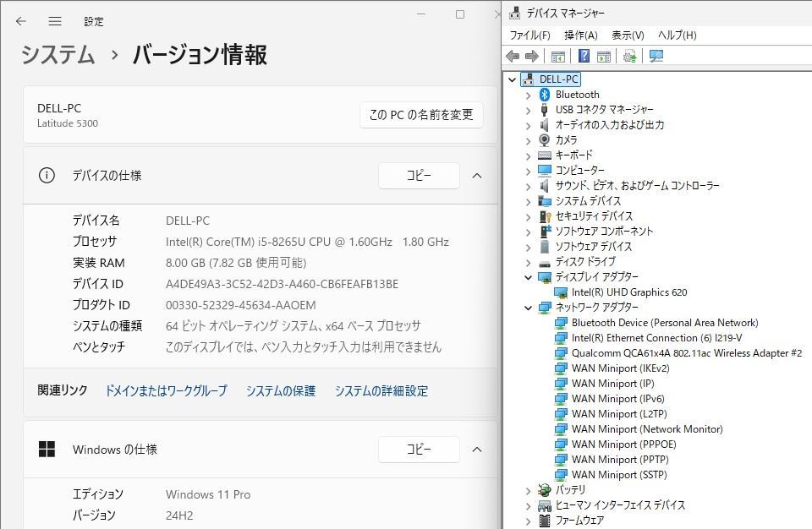Screen dimensions: 812x529
Task: Select WAN Miniport (PPTP)
Action: point(620,460)
